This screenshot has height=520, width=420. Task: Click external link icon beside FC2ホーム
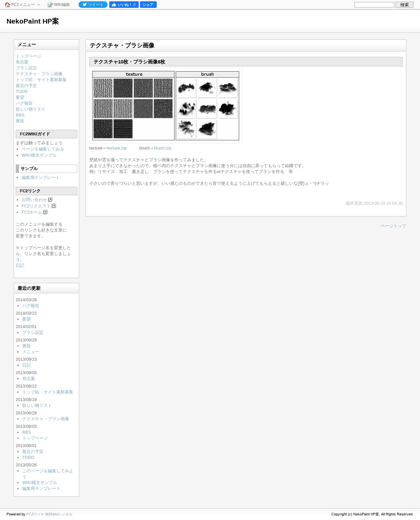point(45,212)
